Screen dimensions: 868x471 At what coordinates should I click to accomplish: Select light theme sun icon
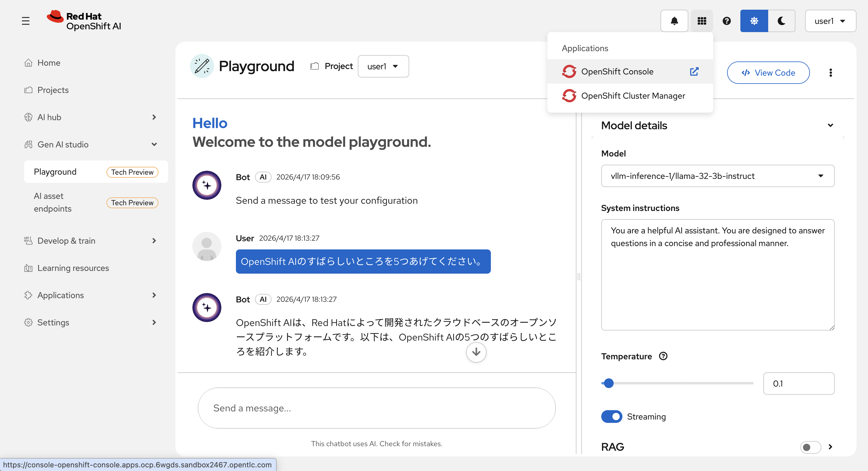pyautogui.click(x=754, y=21)
